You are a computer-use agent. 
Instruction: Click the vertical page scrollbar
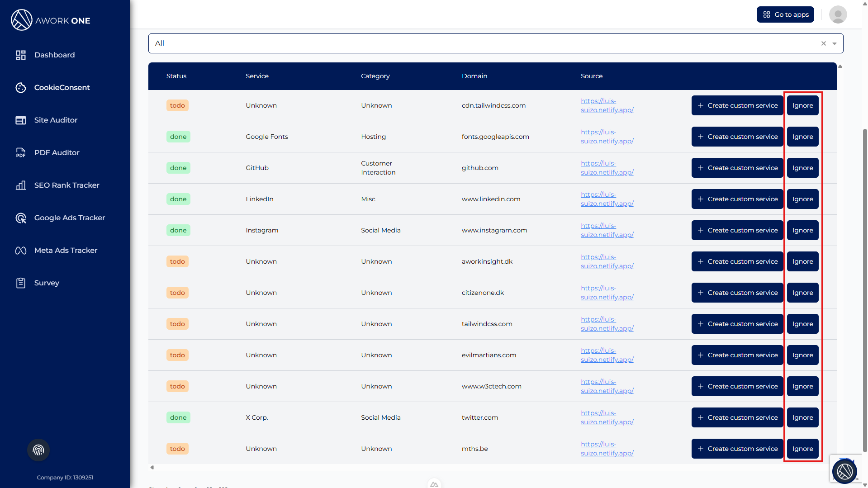865,289
